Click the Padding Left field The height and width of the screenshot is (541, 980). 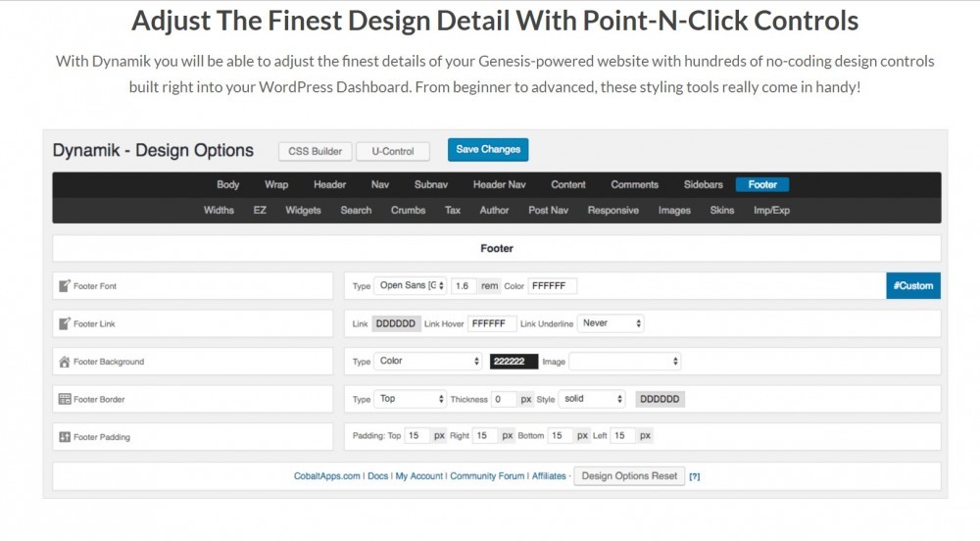pos(622,435)
